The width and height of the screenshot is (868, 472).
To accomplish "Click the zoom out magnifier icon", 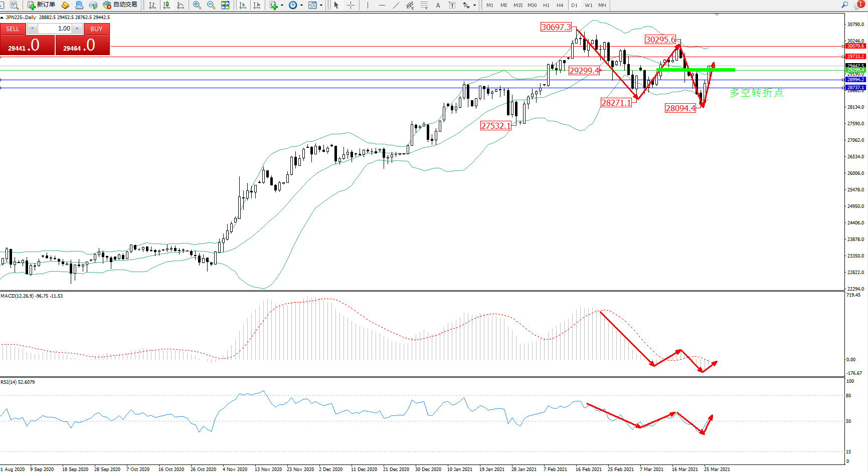I will pos(211,5).
